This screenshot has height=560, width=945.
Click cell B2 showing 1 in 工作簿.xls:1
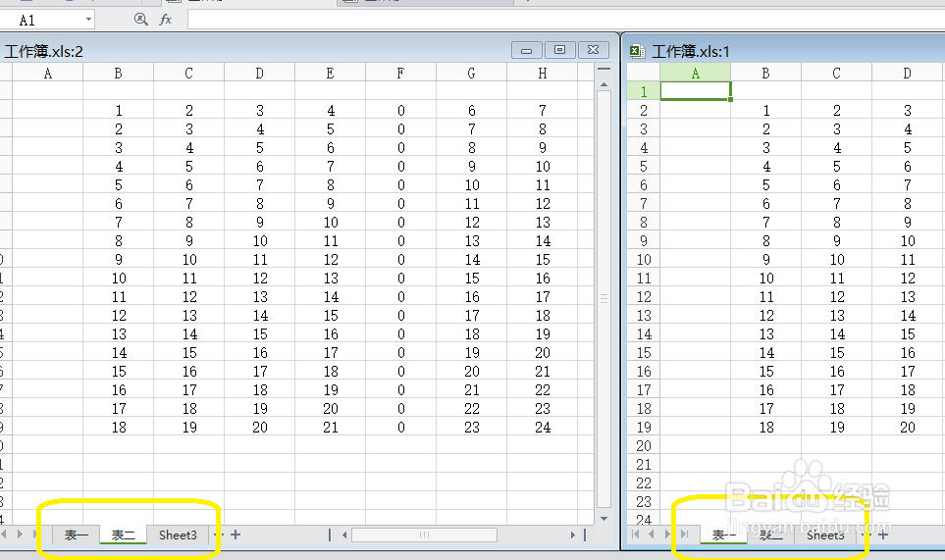point(766,110)
